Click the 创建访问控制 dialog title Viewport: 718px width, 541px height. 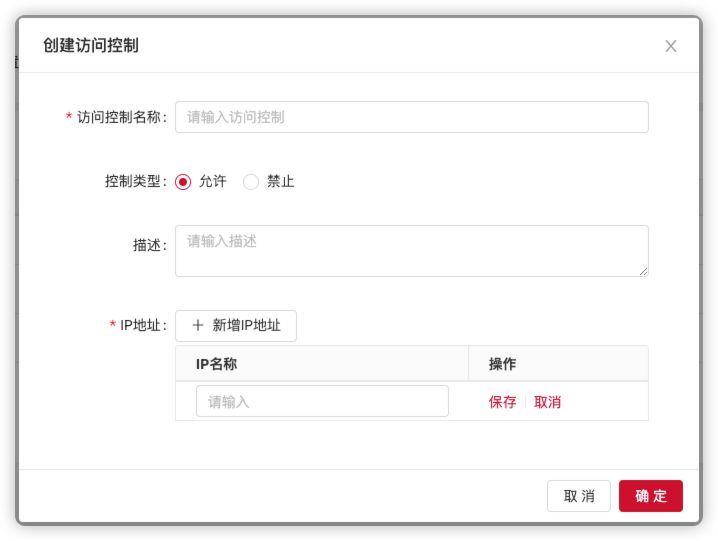[x=90, y=45]
